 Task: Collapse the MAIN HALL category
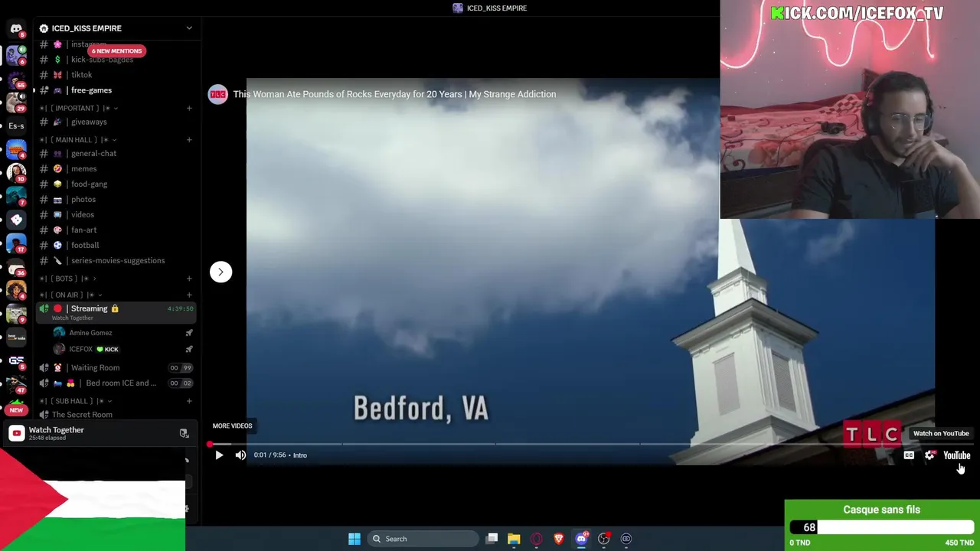click(77, 140)
